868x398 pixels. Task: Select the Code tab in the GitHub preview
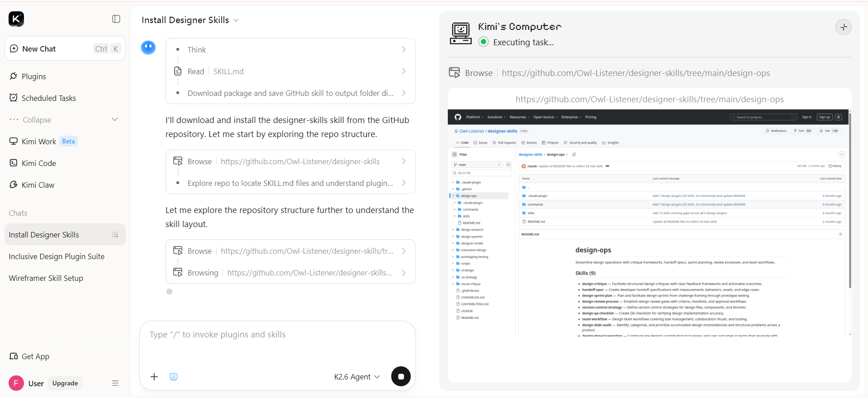point(462,142)
